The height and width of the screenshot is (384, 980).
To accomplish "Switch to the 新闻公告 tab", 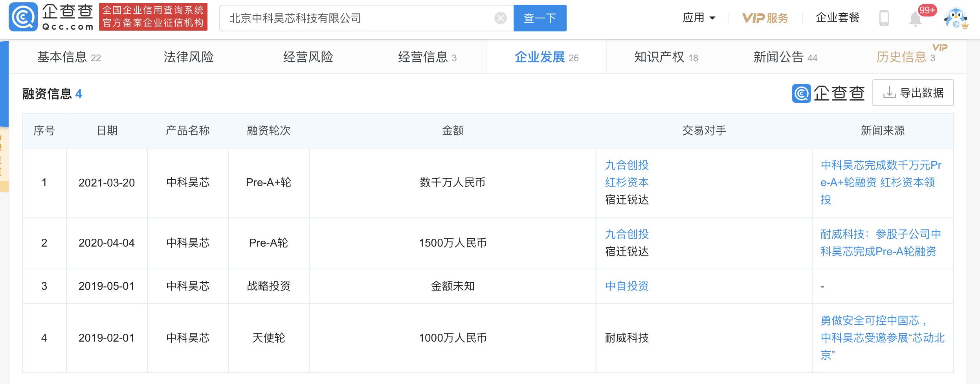I will tap(785, 57).
